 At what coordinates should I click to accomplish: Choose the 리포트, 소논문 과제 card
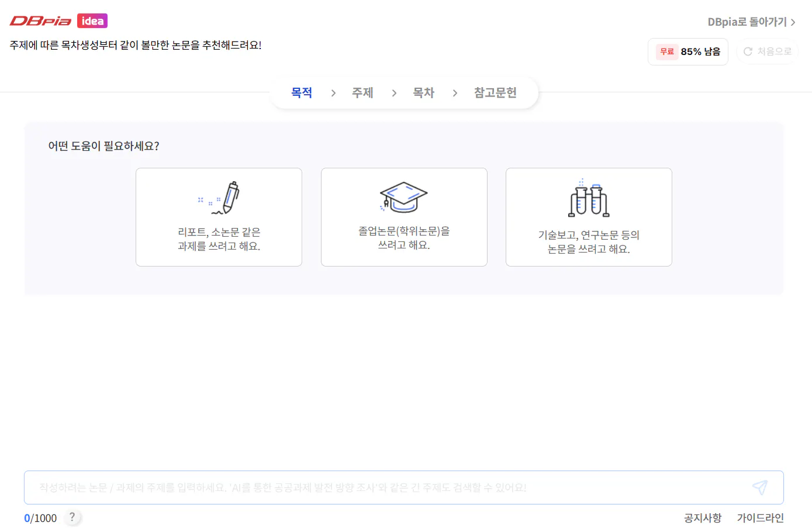coord(219,217)
